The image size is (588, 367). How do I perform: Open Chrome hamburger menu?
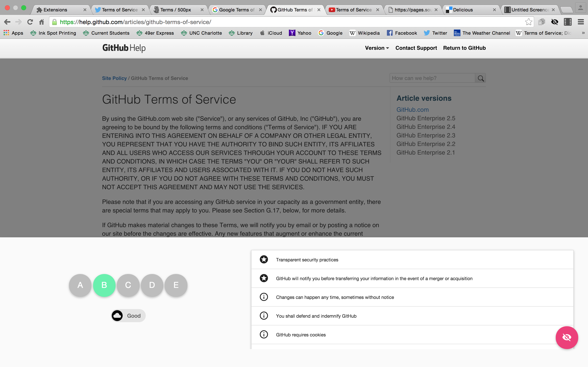click(581, 22)
